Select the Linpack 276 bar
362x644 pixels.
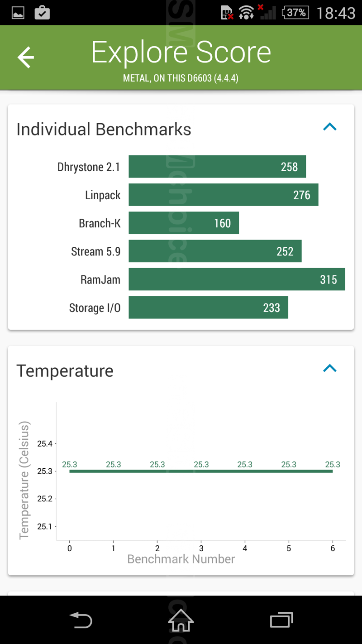tap(223, 195)
